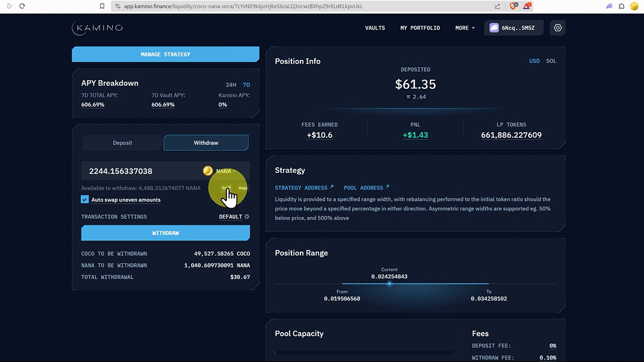The height and width of the screenshot is (362, 644).
Task: Go to MY PORTFOLIO
Action: click(x=420, y=28)
